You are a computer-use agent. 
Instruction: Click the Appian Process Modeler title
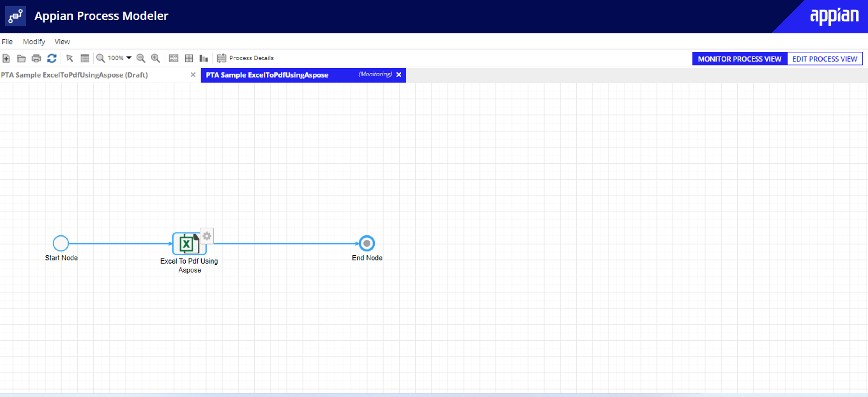point(101,16)
